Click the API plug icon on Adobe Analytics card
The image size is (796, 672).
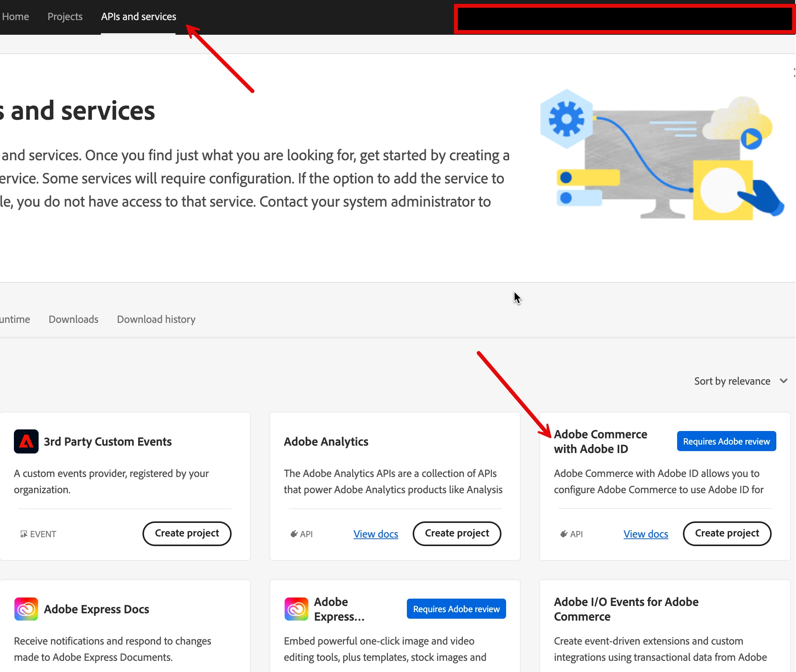pyautogui.click(x=294, y=534)
